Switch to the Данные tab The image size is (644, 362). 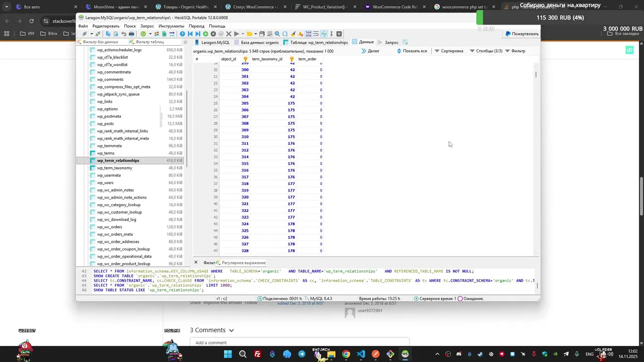pos(363,42)
